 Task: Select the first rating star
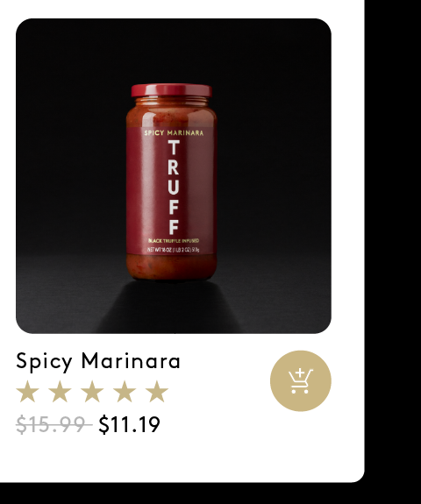tap(28, 391)
